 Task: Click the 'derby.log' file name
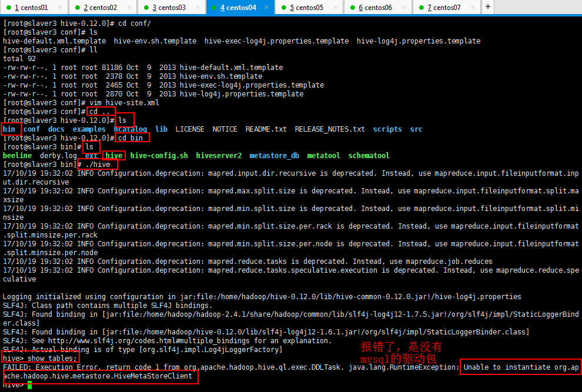tap(58, 156)
